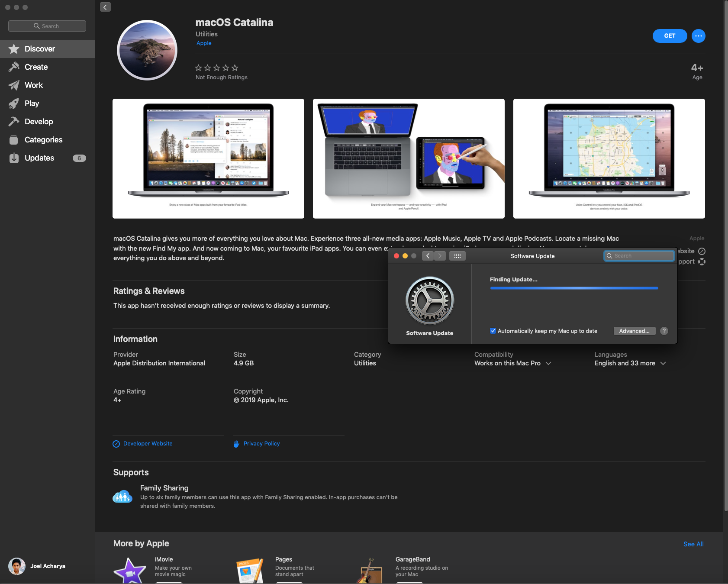The width and height of the screenshot is (728, 584).
Task: Click the Develop hammer icon in sidebar
Action: coord(14,122)
